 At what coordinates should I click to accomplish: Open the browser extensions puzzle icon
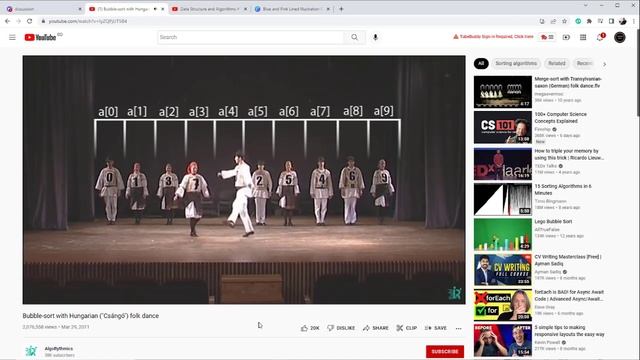pos(589,21)
